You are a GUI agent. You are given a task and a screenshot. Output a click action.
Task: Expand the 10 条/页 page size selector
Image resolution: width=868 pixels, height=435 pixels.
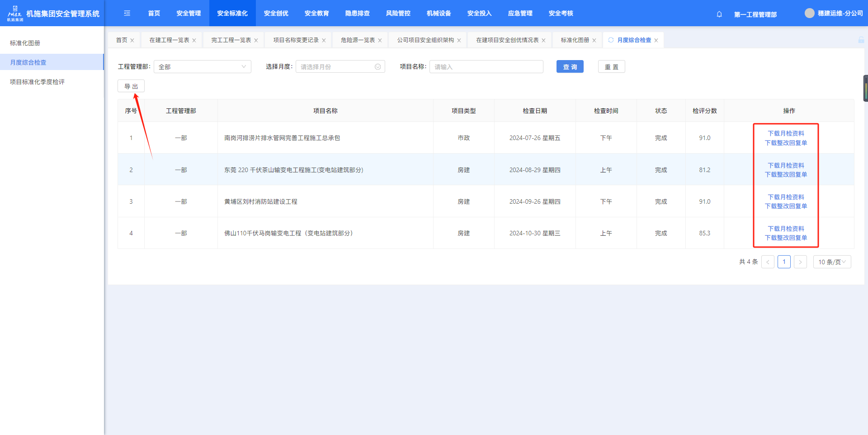pos(832,262)
